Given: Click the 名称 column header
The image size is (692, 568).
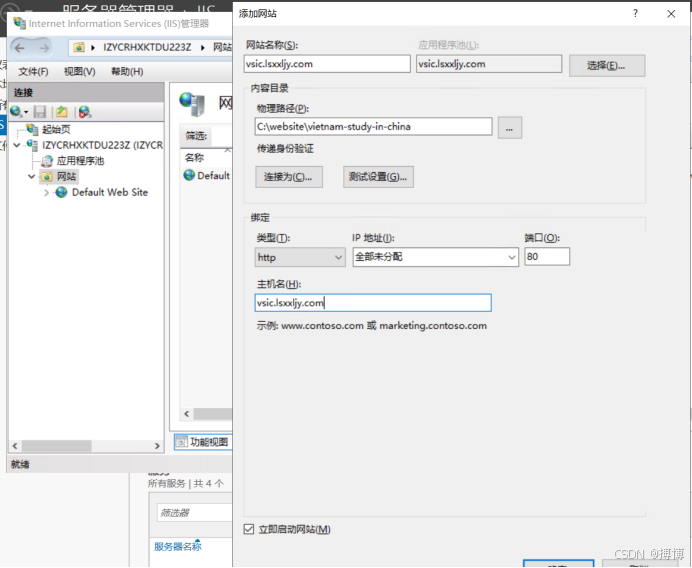Looking at the screenshot, I should pos(194,158).
